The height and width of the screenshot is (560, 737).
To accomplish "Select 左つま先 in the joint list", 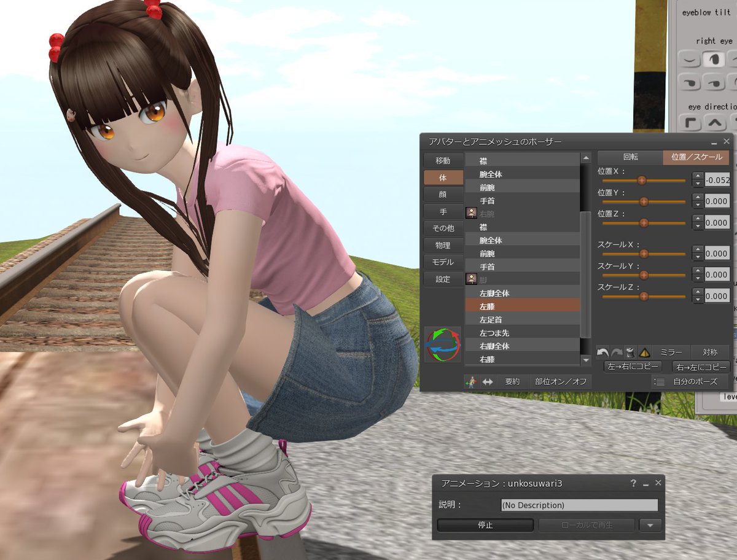I will click(523, 333).
